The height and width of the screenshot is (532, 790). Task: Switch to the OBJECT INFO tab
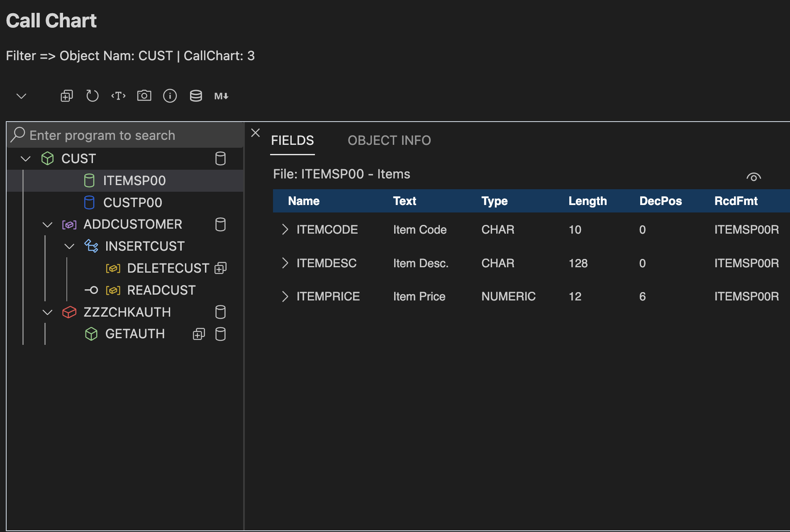pyautogui.click(x=389, y=141)
